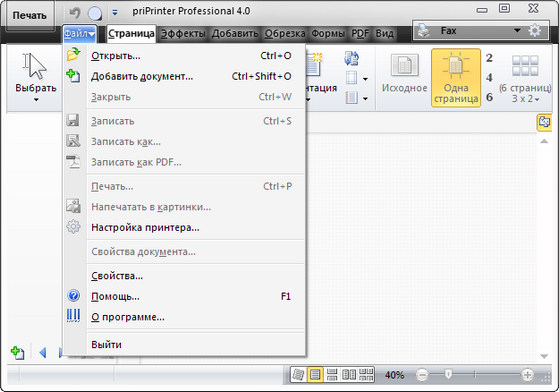Viewport: 559px width, 392px height.
Task: Select the two-page view mode icon
Action: [x=349, y=375]
